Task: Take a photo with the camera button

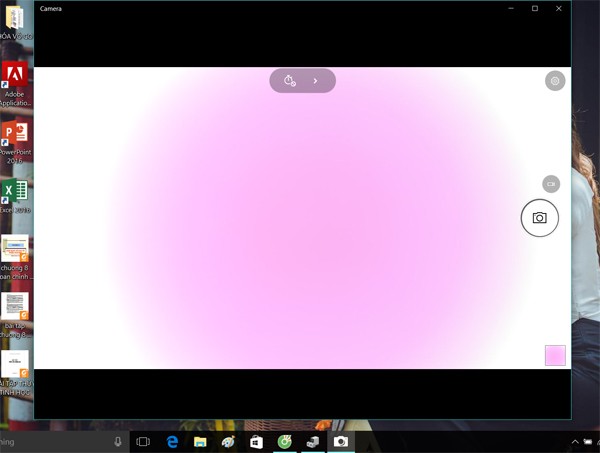Action: 540,218
